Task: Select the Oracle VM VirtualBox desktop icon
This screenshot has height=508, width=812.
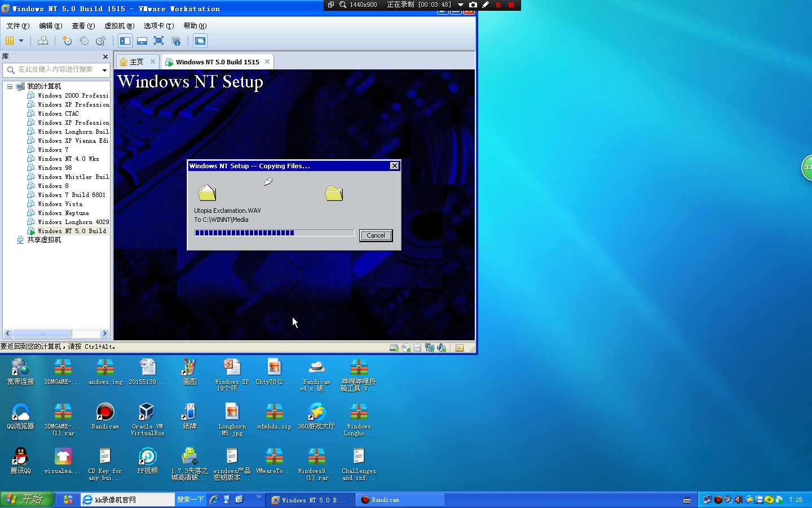Action: tap(147, 420)
